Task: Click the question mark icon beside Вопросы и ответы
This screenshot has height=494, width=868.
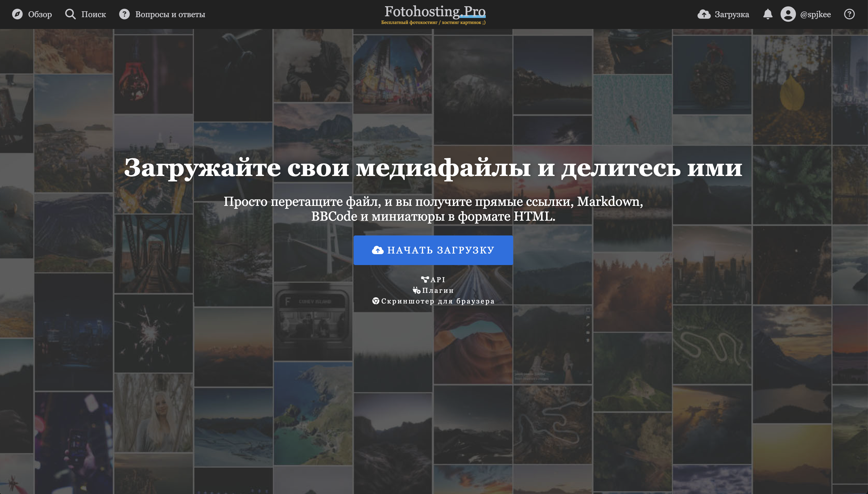Action: click(124, 14)
